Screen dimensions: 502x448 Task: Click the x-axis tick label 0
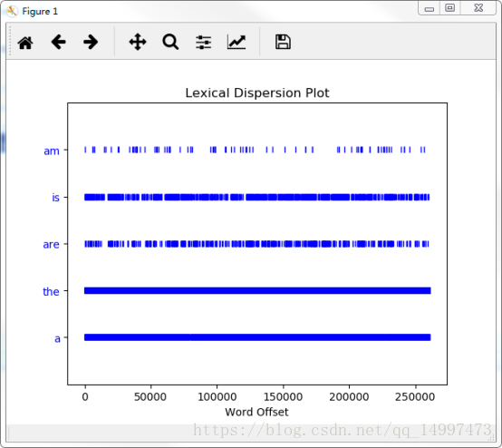tap(85, 397)
